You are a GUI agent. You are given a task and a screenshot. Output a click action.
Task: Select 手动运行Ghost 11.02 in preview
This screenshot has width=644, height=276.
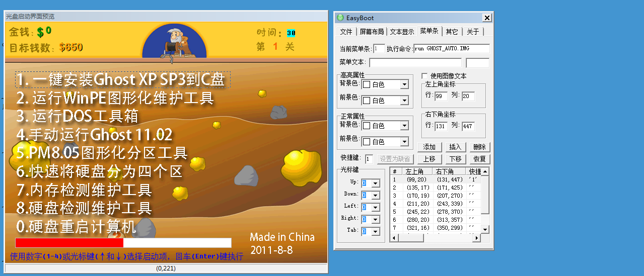(x=95, y=135)
